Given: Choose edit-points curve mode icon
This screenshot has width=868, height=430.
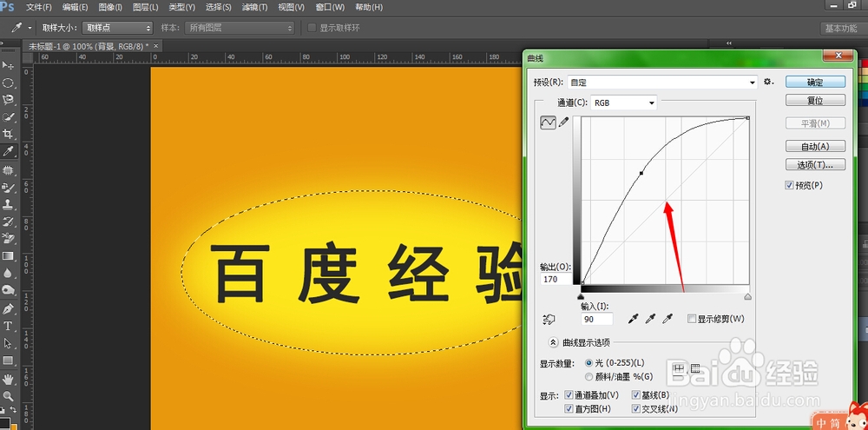Looking at the screenshot, I should [x=548, y=122].
